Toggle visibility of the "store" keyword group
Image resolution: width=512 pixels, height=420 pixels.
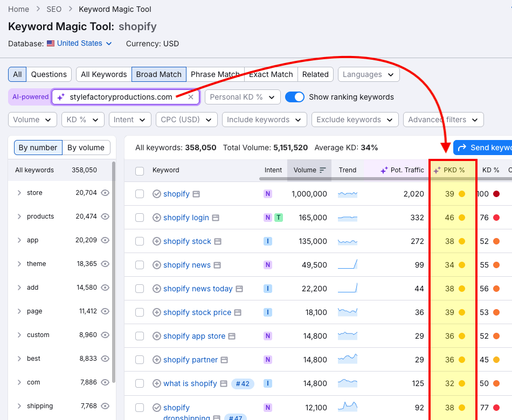coord(106,193)
